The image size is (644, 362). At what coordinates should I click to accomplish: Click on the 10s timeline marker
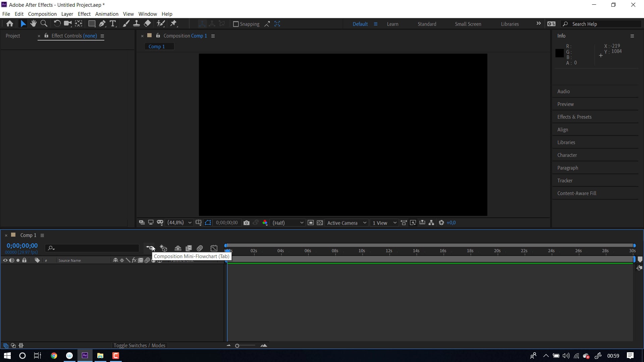(361, 251)
